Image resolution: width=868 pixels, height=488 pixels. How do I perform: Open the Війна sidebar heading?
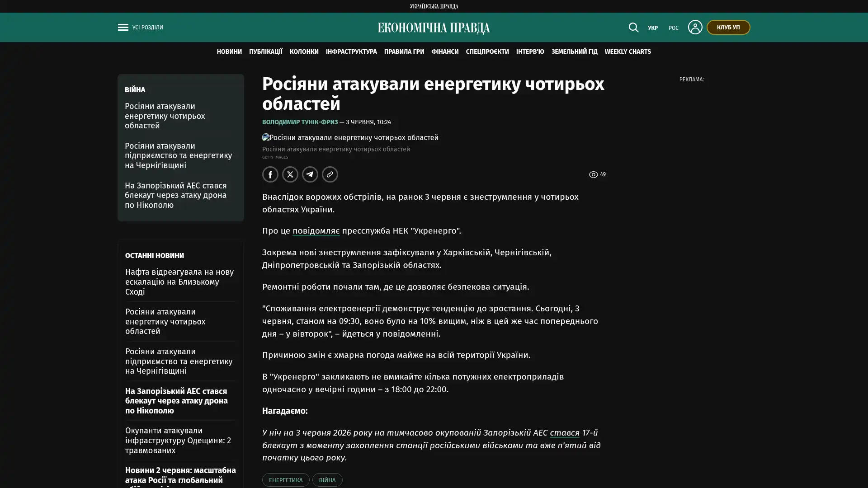click(135, 90)
